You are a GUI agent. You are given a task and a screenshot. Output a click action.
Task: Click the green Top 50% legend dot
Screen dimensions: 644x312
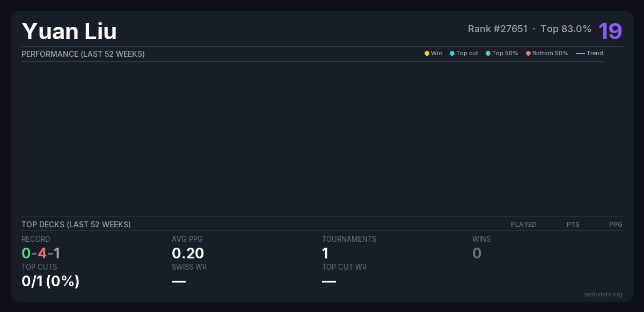(x=488, y=54)
